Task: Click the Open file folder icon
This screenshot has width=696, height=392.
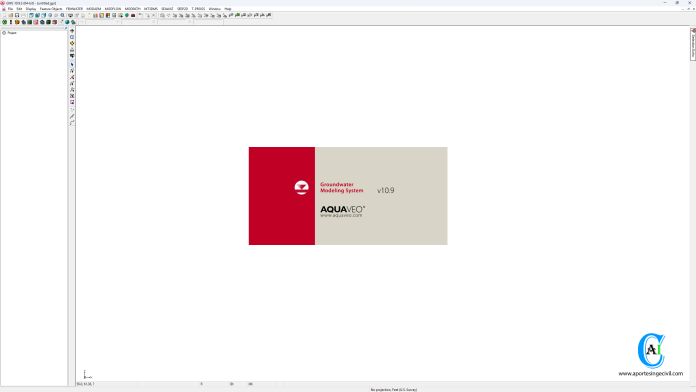Action: [x=11, y=15]
